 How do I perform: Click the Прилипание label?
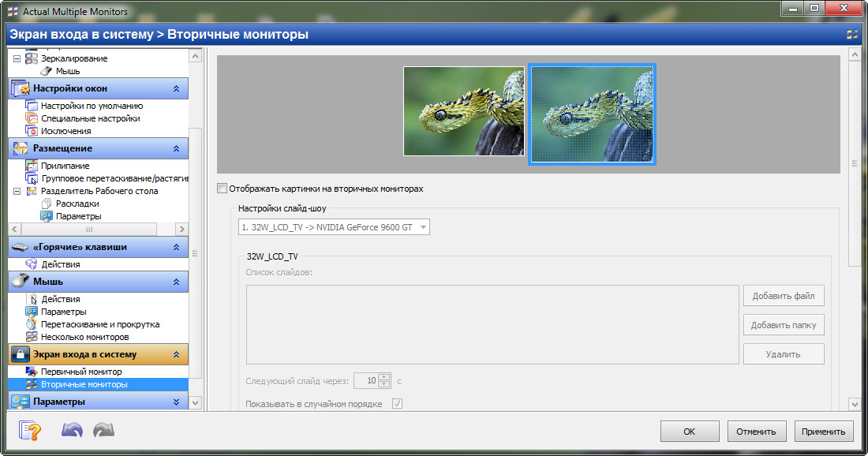[65, 166]
